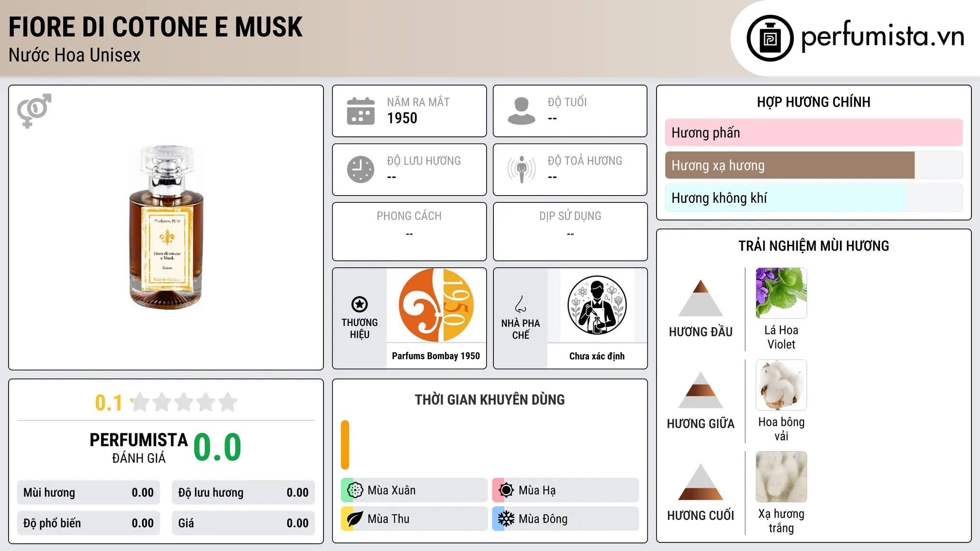Click the Độ lưu hương score row
Screen dimensions: 980x551
click(x=243, y=493)
